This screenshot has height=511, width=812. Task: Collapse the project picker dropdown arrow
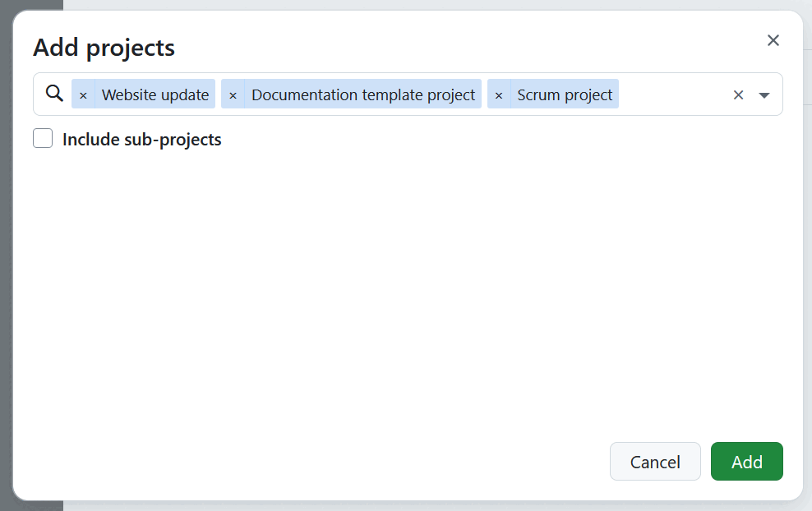point(764,94)
